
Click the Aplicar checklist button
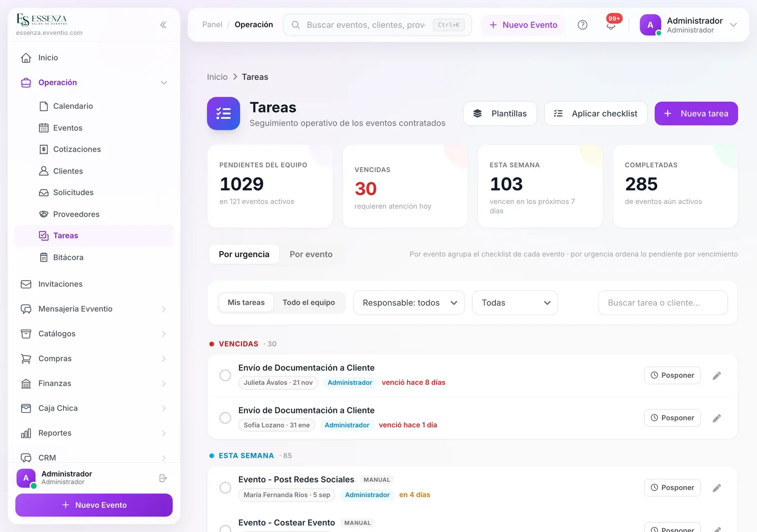[595, 113]
